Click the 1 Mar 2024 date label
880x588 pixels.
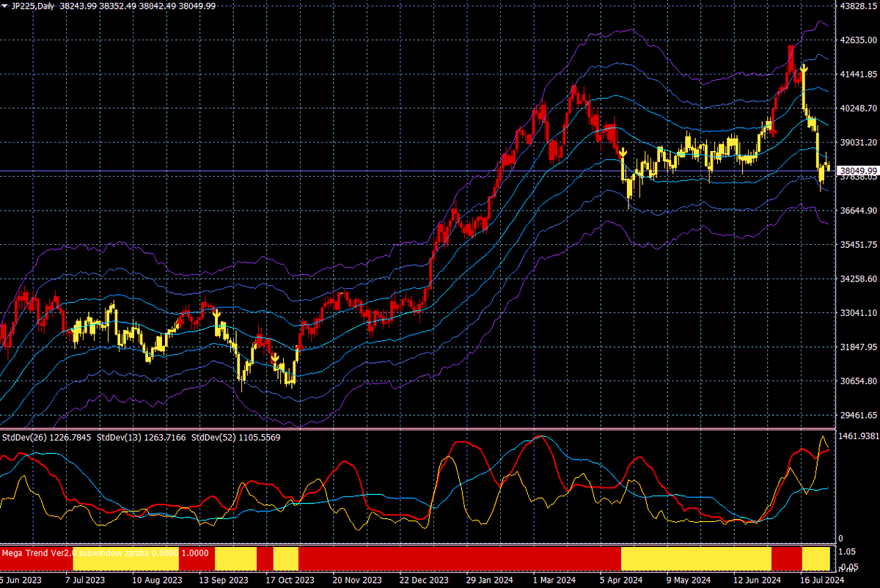(556, 580)
